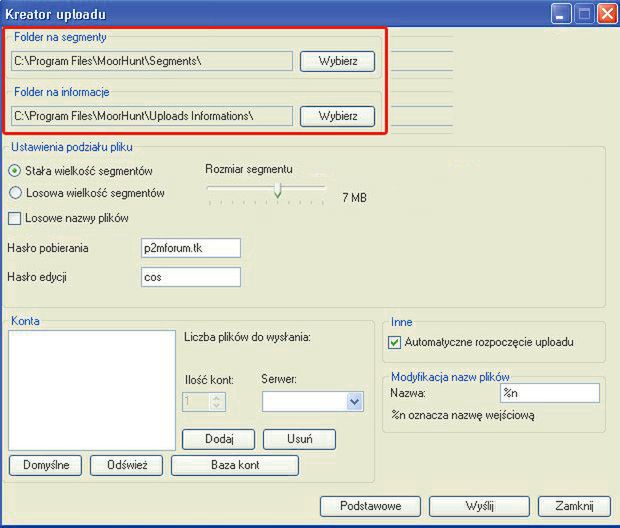Choose segments folder with top Wybierz button

(337, 61)
